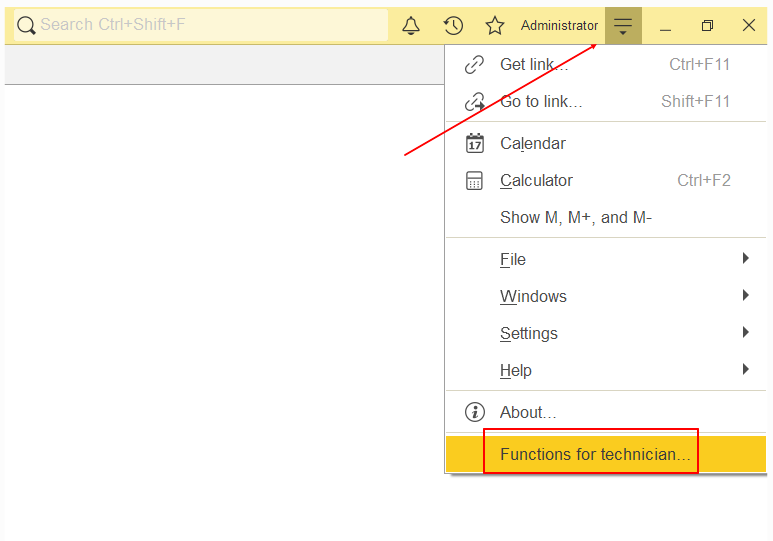
Task: Open the Help submenu
Action: coord(606,370)
